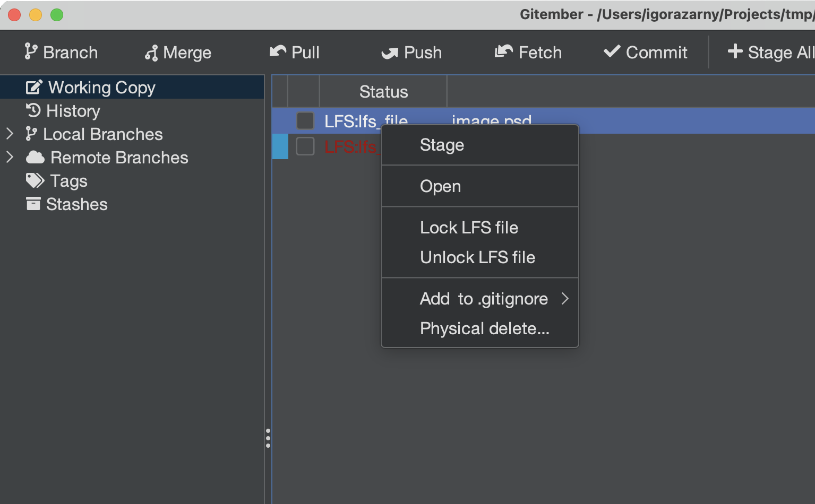
Task: Expand the Remote Branches tree node
Action: 10,157
